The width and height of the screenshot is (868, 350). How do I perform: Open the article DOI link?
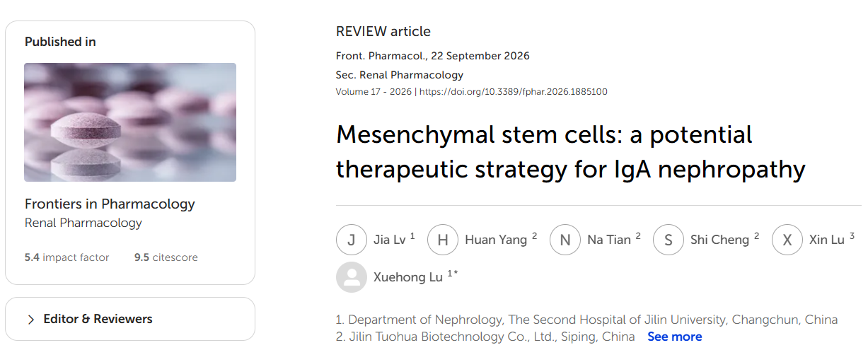pyautogui.click(x=514, y=92)
